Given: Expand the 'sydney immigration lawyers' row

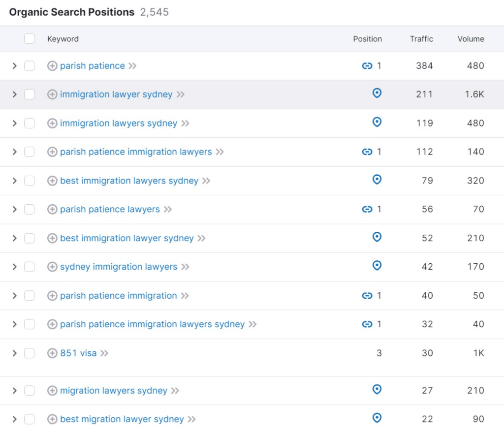Looking at the screenshot, I should click(14, 267).
